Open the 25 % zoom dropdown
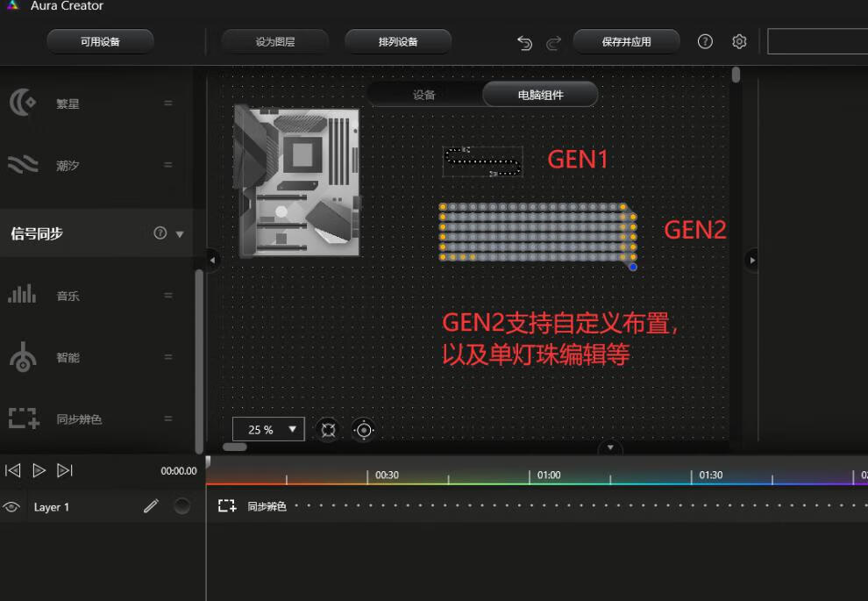 [x=268, y=429]
